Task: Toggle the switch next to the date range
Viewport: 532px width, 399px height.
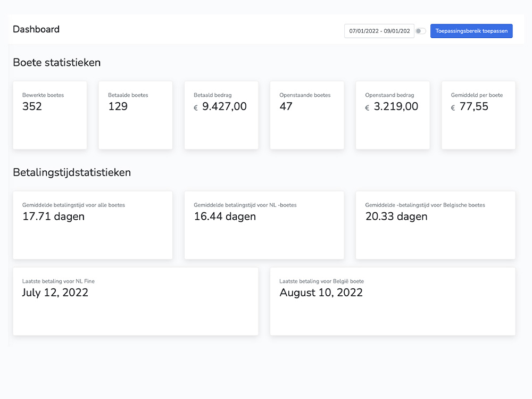Action: point(421,31)
